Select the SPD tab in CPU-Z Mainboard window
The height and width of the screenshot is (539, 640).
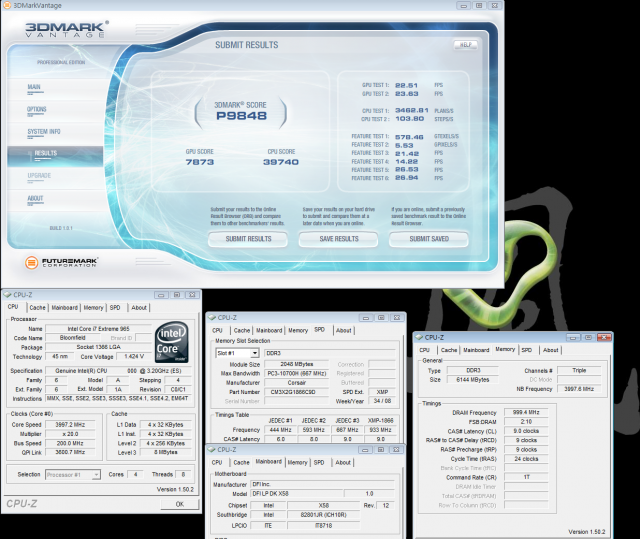tap(319, 463)
